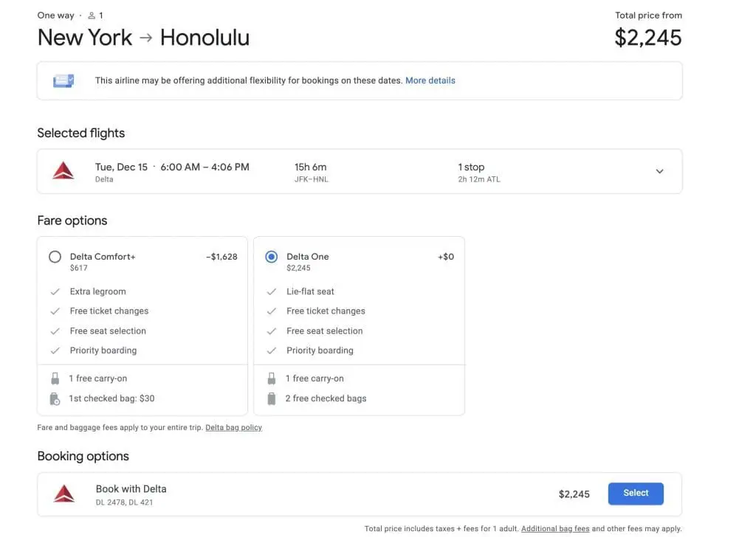Click the flexibility ticket icon in notice banner

coord(63,80)
